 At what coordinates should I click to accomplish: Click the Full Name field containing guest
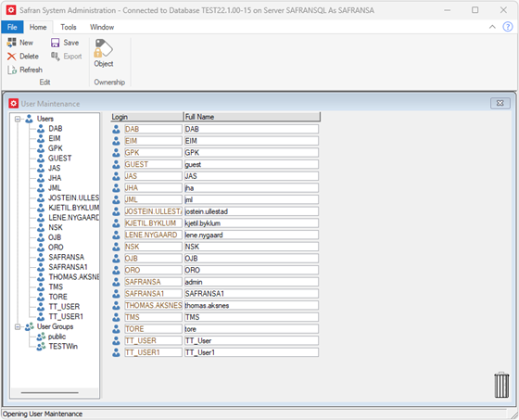251,164
